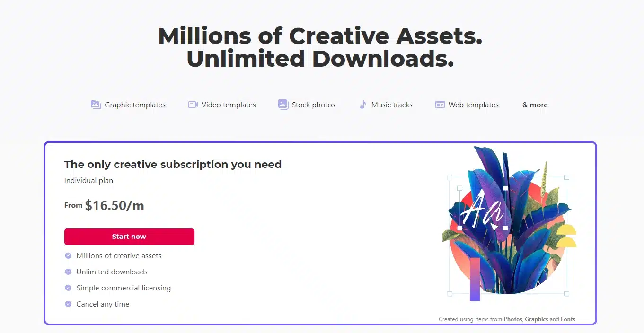Click checkmark beside Millions of creative assets

68,256
